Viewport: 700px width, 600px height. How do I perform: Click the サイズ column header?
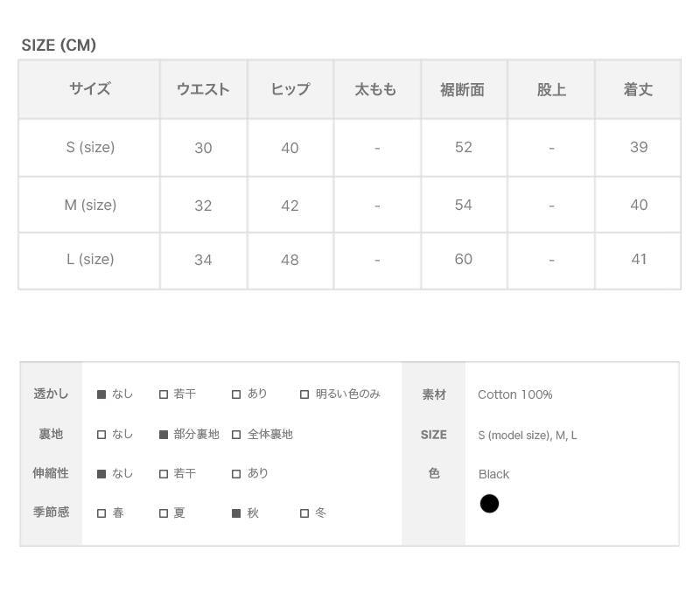(89, 89)
